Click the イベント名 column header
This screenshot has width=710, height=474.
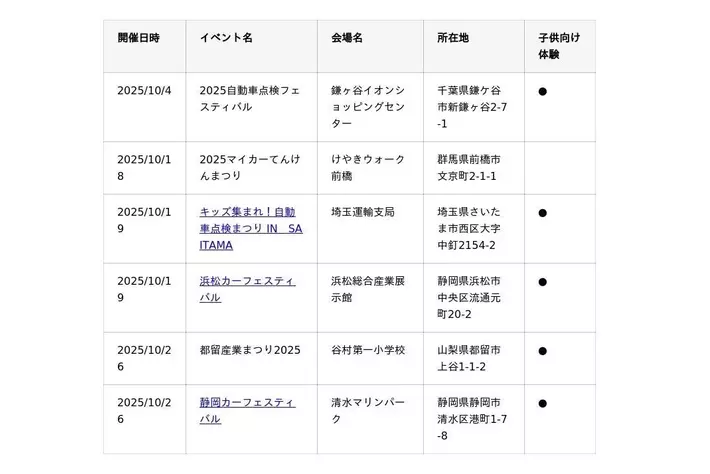click(x=226, y=38)
